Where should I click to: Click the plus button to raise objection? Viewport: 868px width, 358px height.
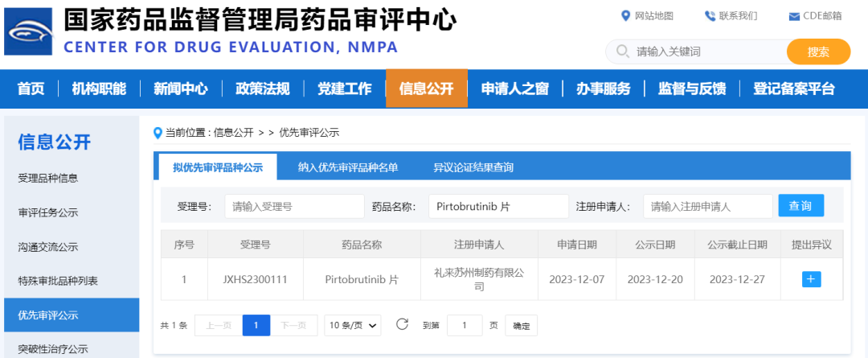812,279
